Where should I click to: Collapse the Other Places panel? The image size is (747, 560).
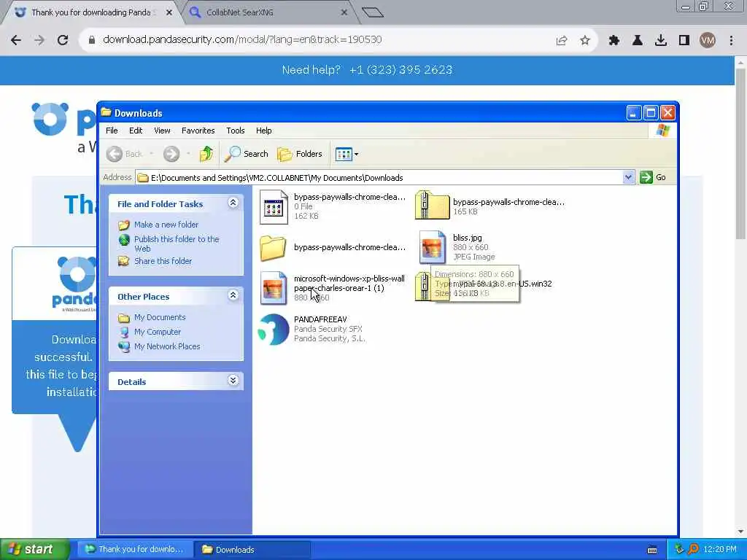[233, 295]
